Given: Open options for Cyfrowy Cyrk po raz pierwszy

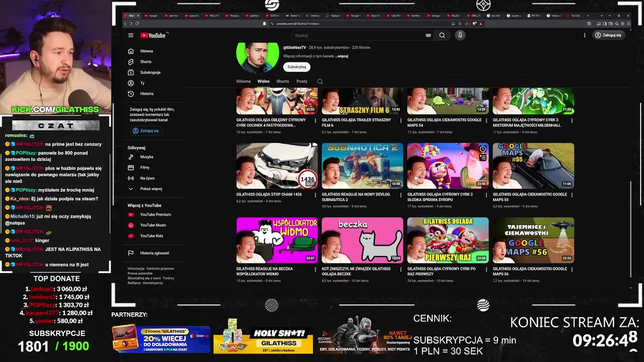Looking at the screenshot, I should [x=487, y=269].
